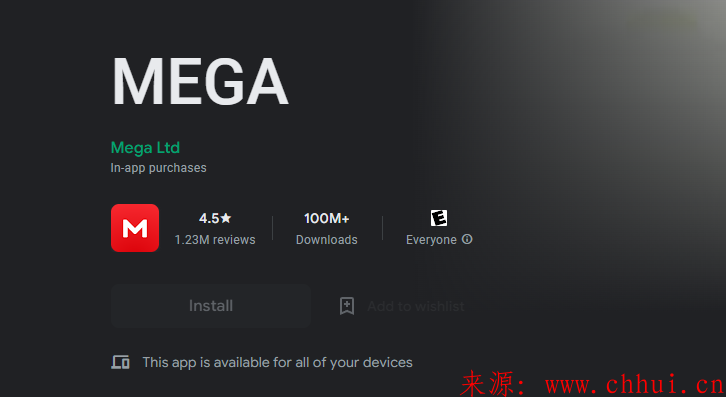Click the ESRB E rating badge

(x=439, y=218)
